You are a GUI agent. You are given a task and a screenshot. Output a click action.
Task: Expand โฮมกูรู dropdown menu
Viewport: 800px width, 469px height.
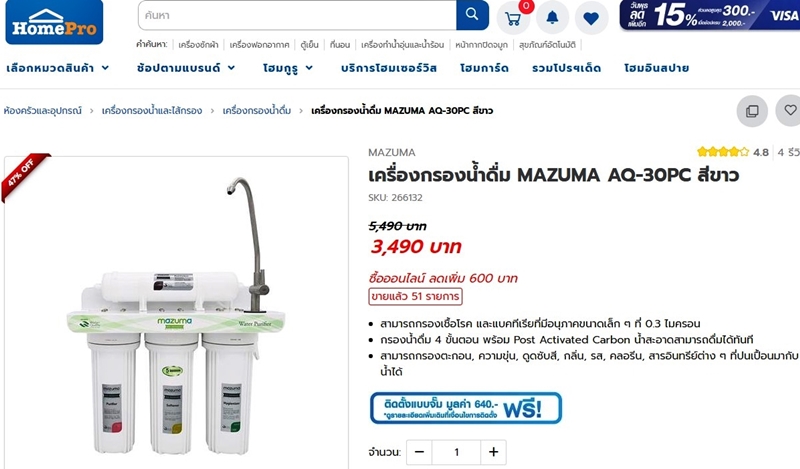pyautogui.click(x=288, y=68)
